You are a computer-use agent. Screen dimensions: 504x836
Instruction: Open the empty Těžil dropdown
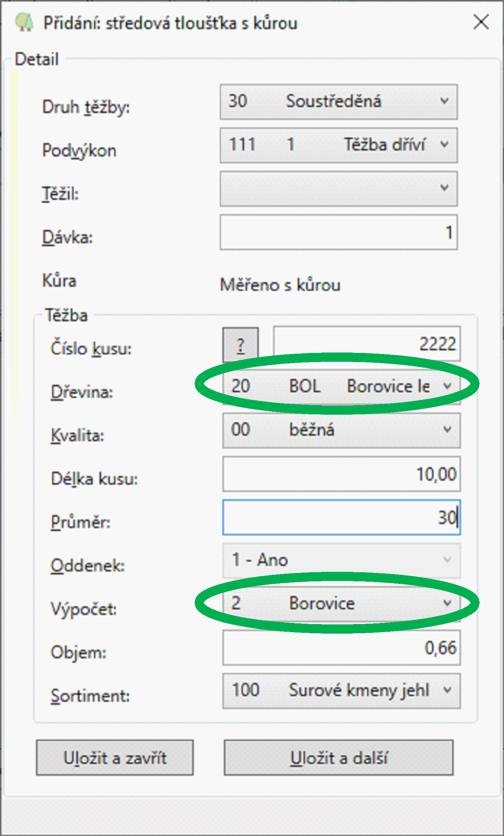pyautogui.click(x=339, y=188)
